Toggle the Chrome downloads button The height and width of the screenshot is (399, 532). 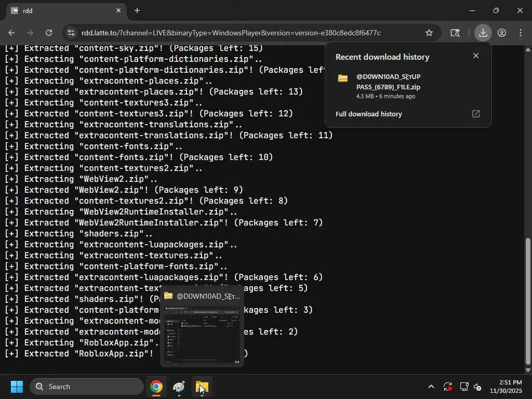point(483,33)
